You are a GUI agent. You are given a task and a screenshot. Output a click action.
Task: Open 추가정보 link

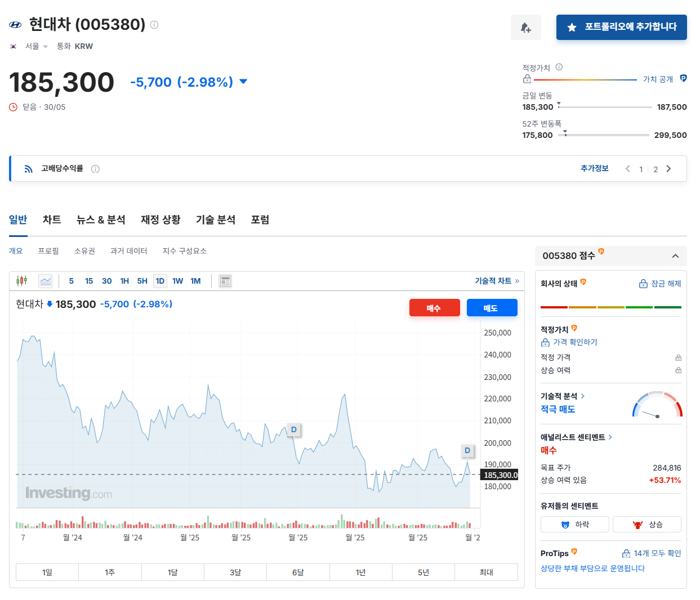pyautogui.click(x=595, y=168)
